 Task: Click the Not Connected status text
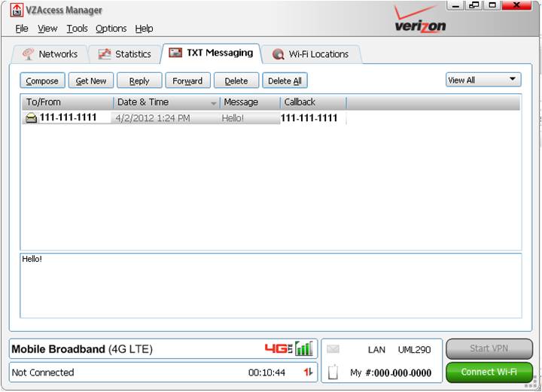43,372
